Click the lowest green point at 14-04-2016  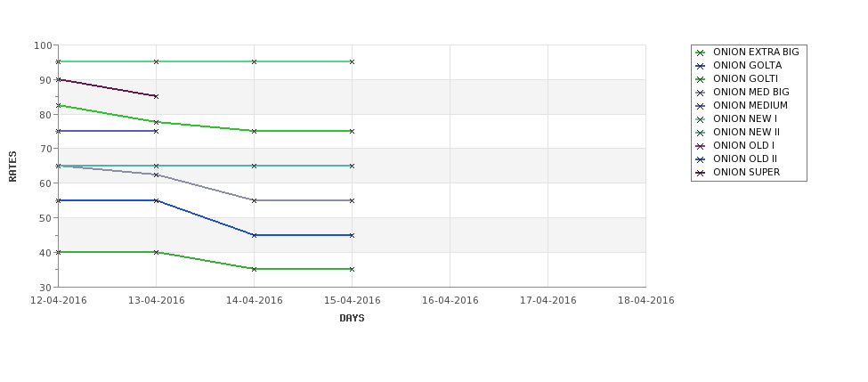[254, 269]
